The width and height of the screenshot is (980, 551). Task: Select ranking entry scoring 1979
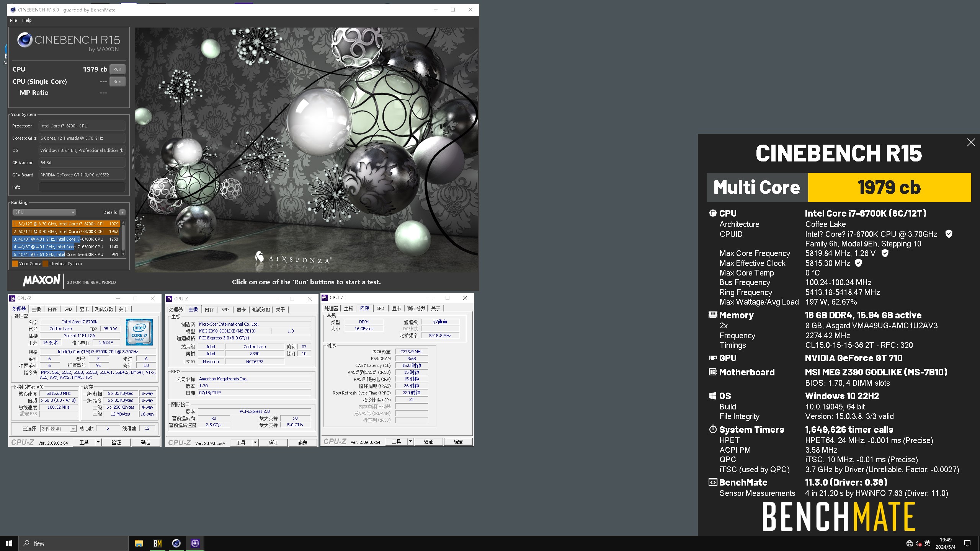[66, 224]
